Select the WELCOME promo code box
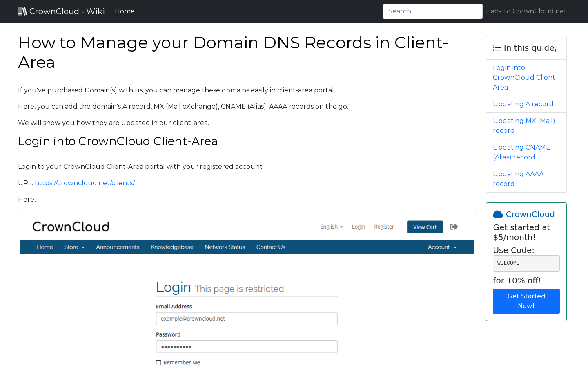Image resolution: width=588 pixels, height=368 pixels. (526, 263)
